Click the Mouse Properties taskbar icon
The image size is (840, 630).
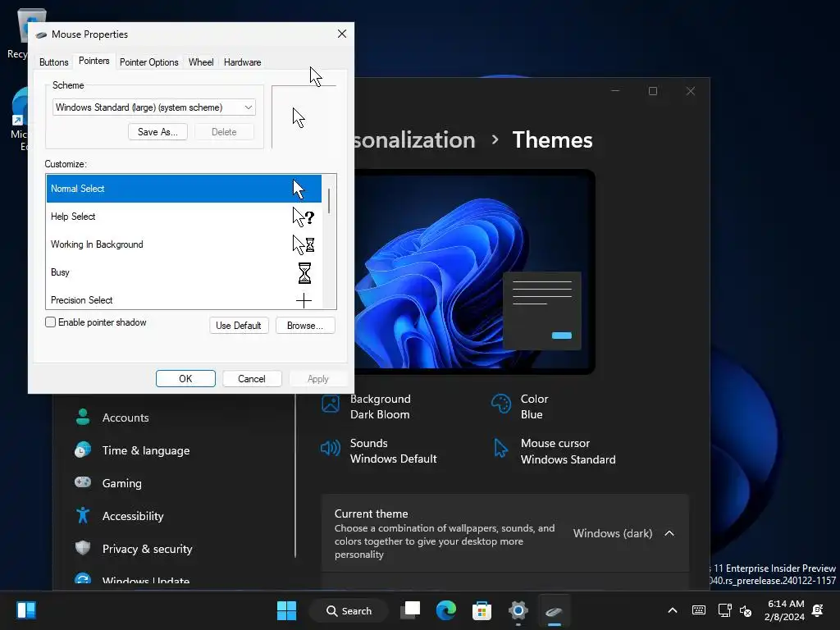[x=554, y=610]
